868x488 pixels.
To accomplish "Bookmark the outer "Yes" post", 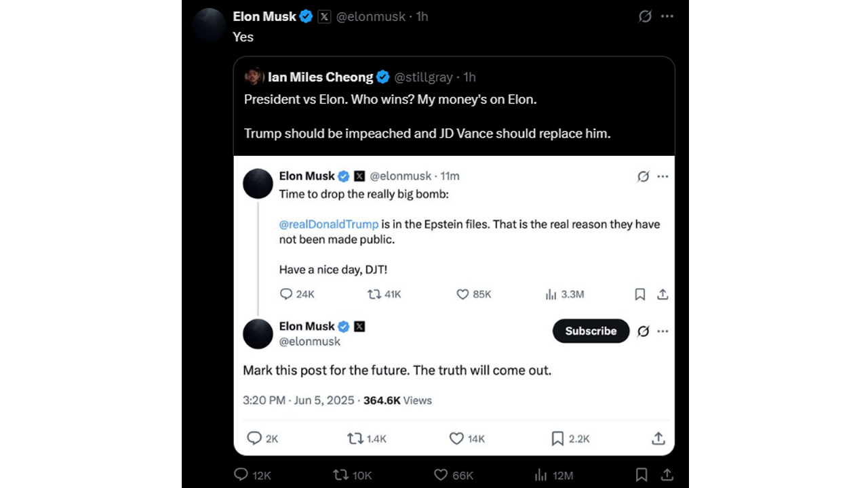I will [x=641, y=474].
